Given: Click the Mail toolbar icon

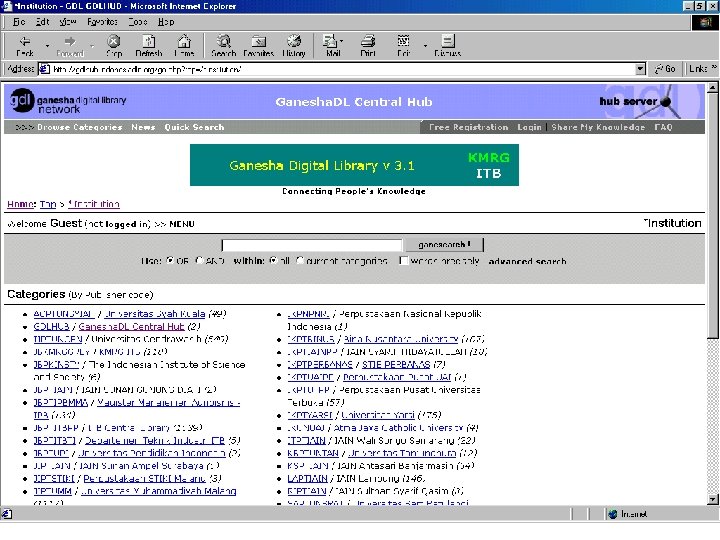Looking at the screenshot, I should point(331,45).
